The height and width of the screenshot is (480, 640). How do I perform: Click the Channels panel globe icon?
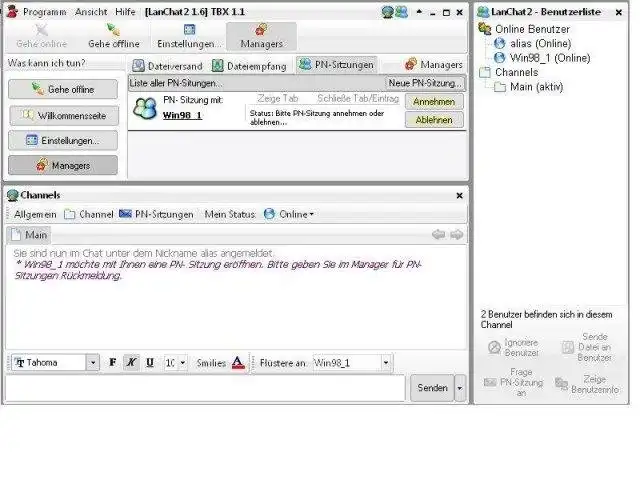click(13, 196)
